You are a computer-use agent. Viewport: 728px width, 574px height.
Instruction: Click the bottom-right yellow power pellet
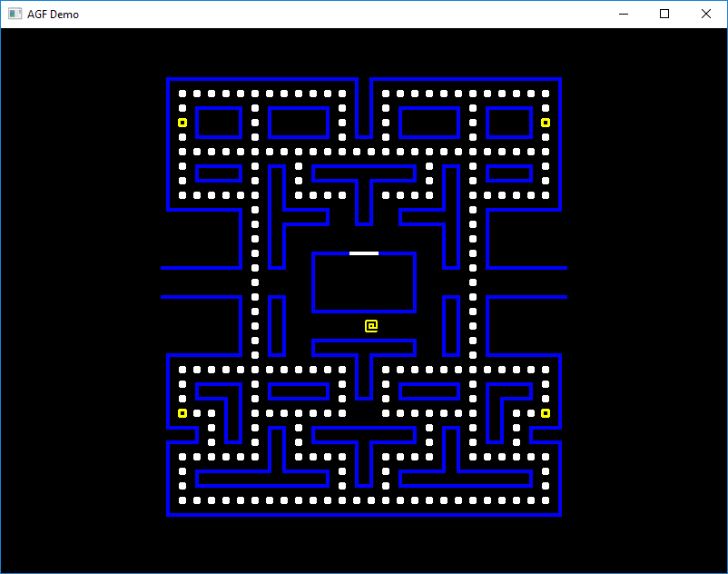click(x=546, y=413)
